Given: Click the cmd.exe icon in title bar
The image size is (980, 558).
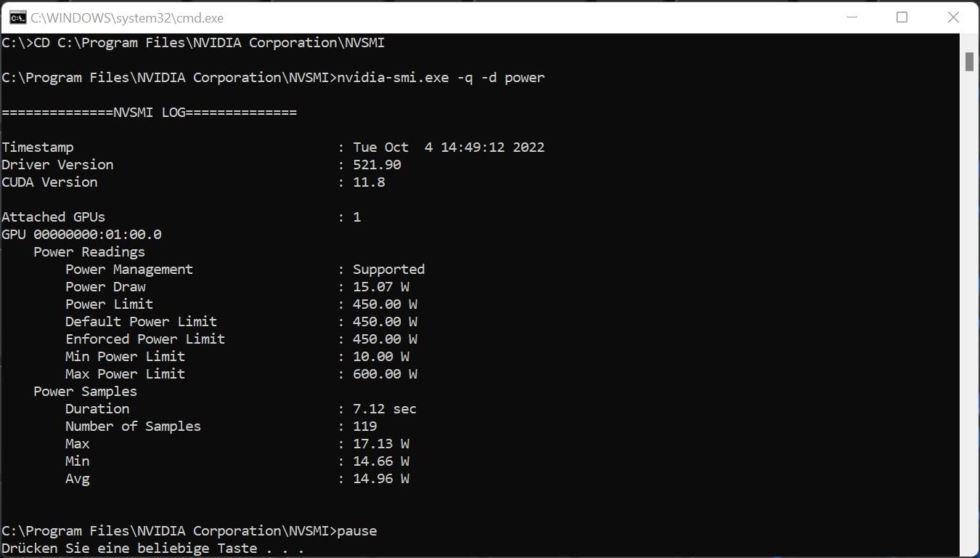Looking at the screenshot, I should click(18, 17).
